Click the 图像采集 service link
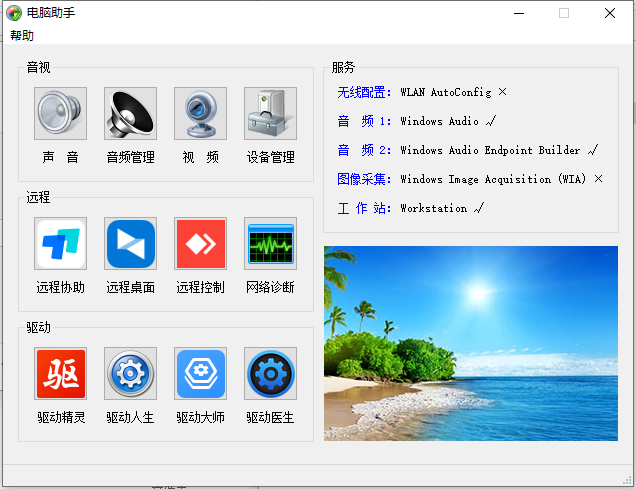Screen dimensions: 636x489 (364, 179)
